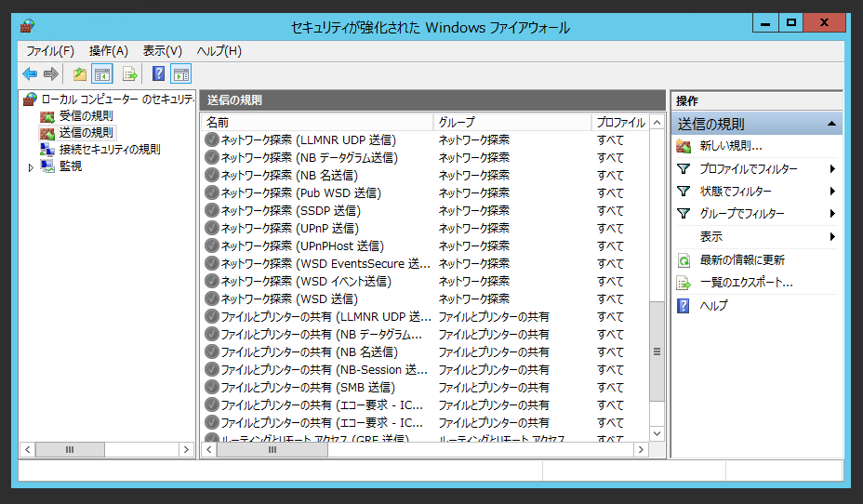Click 新しい規則... in the actions pane

click(x=731, y=146)
